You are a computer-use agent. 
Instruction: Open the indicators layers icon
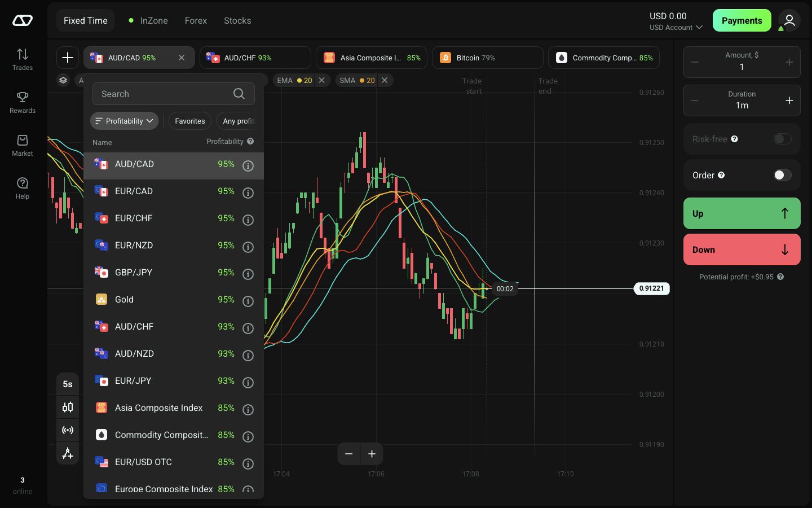[x=63, y=80]
